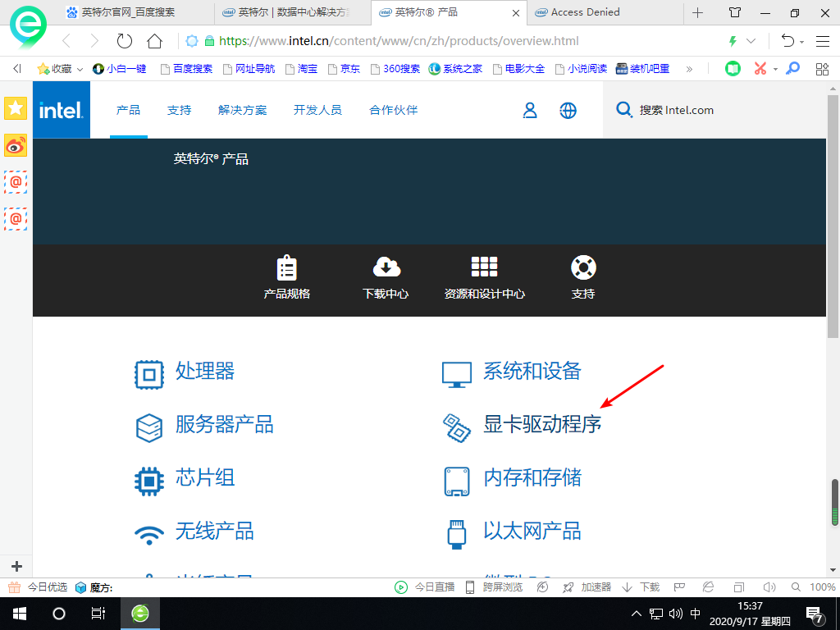This screenshot has width=840, height=630.
Task: Open dropdown arrow beside scissors tool
Action: (x=775, y=69)
